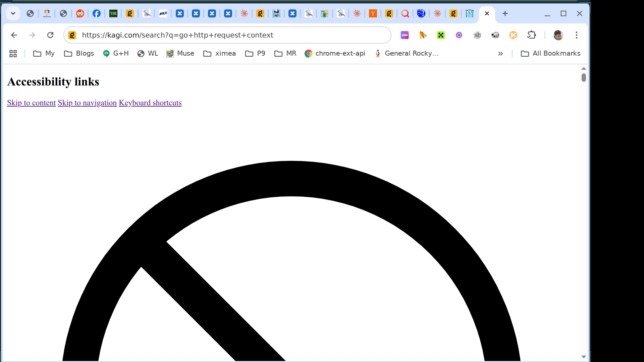Open the Chrome profile avatar
The width and height of the screenshot is (644, 362).
(558, 35)
